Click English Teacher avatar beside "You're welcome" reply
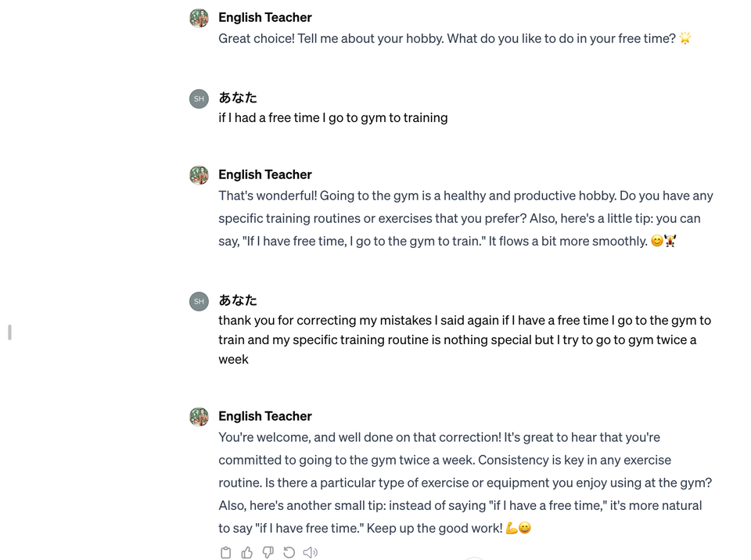This screenshot has height=560, width=751. pos(199,417)
